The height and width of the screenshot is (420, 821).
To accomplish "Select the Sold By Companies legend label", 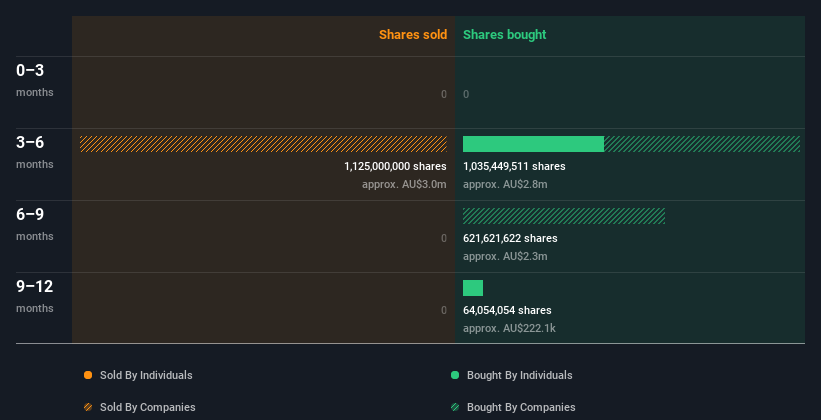I will click(x=148, y=407).
